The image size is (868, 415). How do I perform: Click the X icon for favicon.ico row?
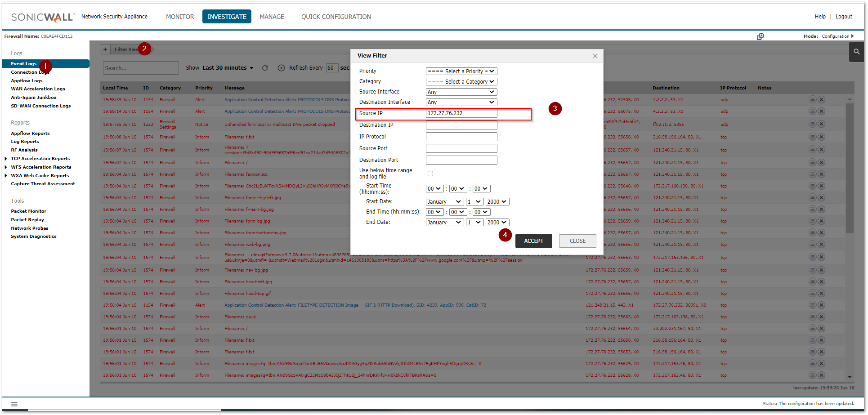821,174
